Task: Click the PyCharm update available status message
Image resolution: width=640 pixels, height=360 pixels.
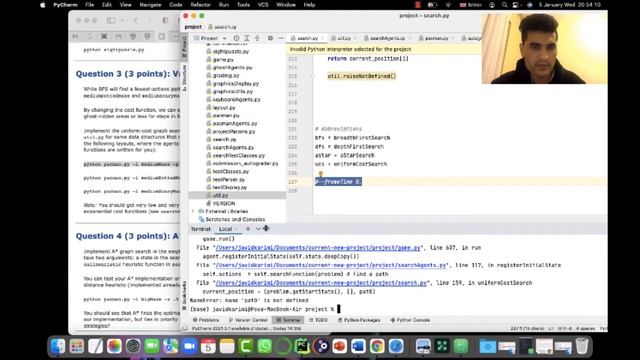Action: [247, 329]
